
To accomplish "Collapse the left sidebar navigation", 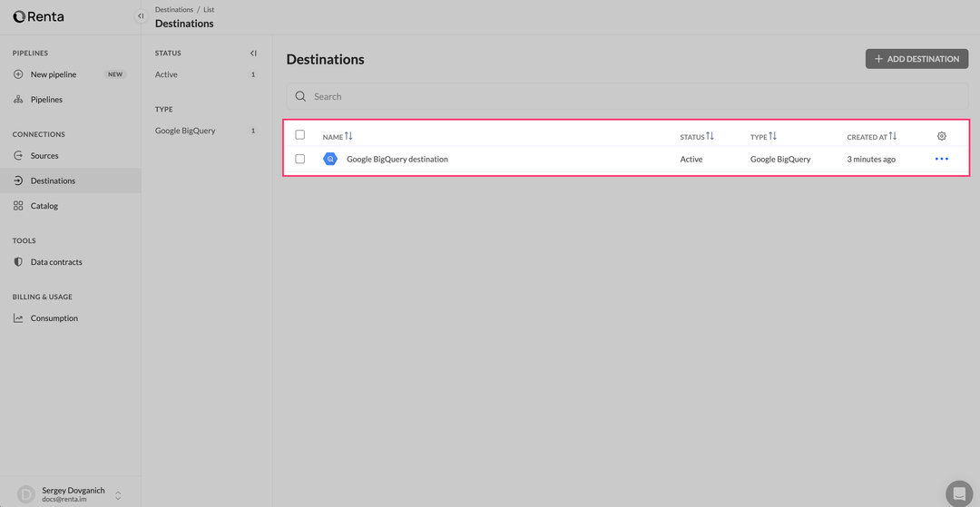I will [x=141, y=16].
